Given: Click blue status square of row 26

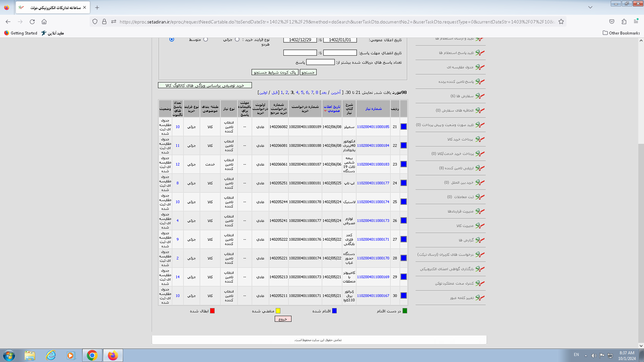Looking at the screenshot, I should coord(404,220).
